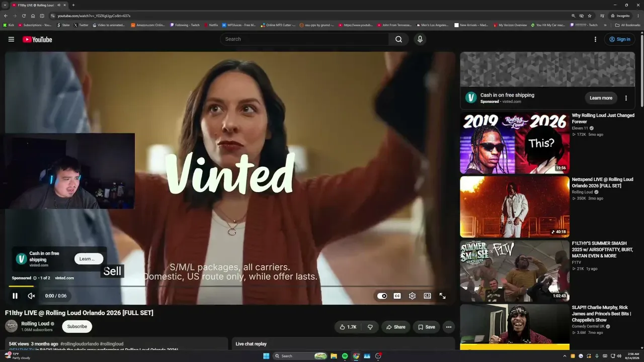The height and width of the screenshot is (362, 644).
Task: Click Learn more on sidebar Vinted ad
Action: (601, 98)
